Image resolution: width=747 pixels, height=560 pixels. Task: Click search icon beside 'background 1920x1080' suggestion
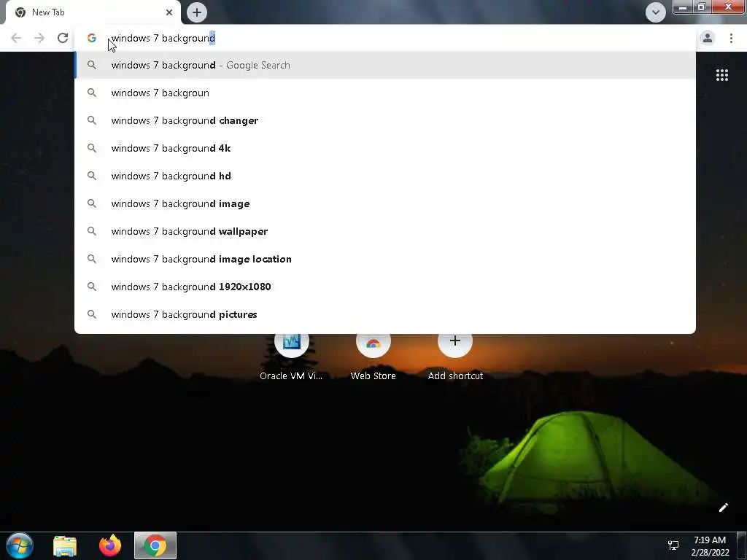[x=91, y=286]
